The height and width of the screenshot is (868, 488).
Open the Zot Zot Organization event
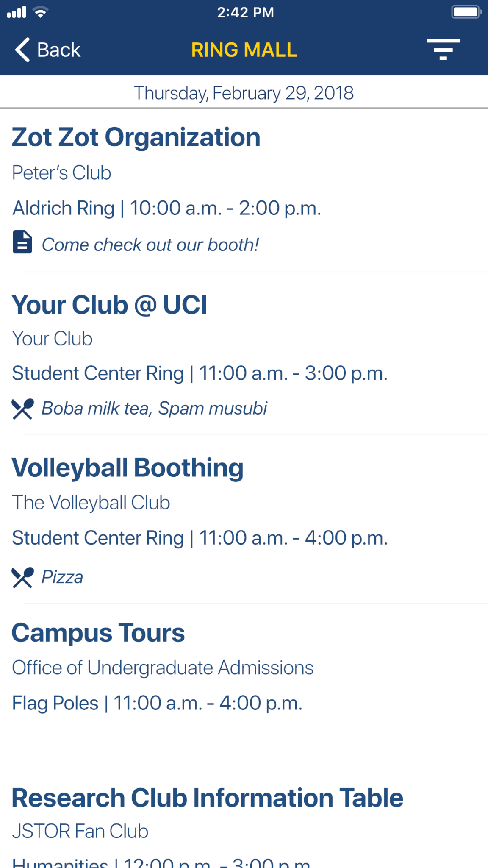(136, 137)
